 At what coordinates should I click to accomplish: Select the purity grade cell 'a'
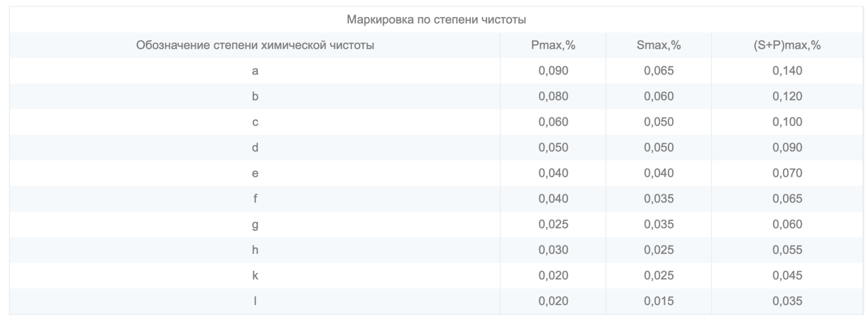(255, 71)
